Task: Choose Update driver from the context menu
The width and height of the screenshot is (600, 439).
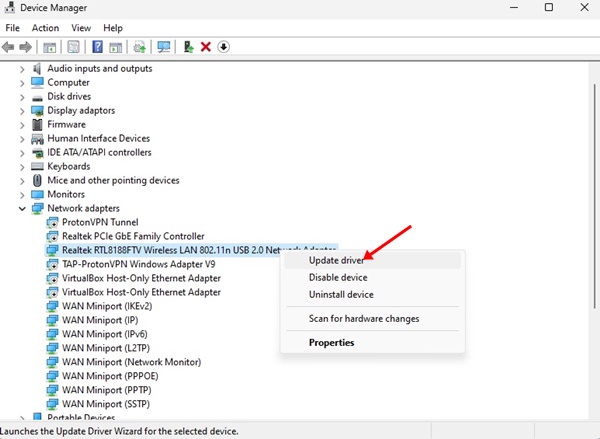Action: click(373, 260)
